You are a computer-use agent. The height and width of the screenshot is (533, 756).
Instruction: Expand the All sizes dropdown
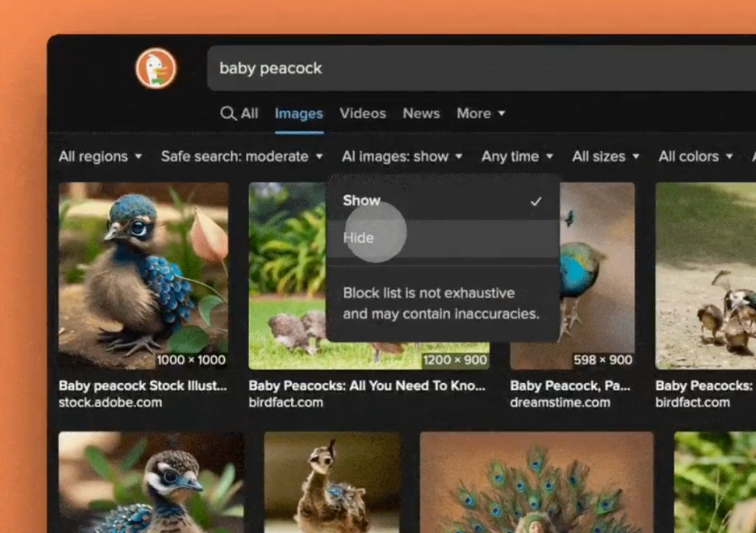[x=605, y=156]
